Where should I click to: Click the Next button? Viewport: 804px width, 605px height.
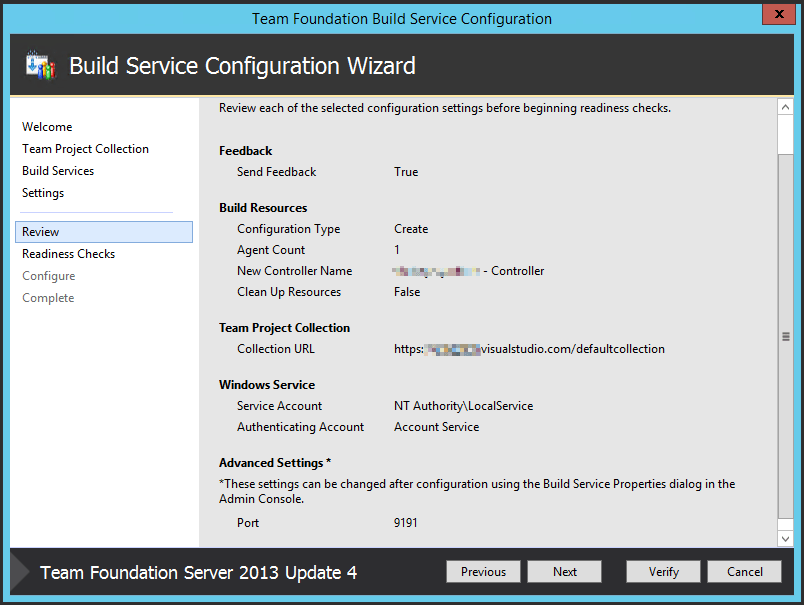(x=565, y=571)
